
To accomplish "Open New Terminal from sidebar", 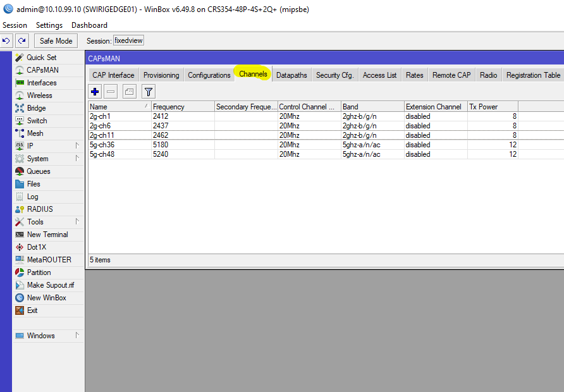I will 47,235.
